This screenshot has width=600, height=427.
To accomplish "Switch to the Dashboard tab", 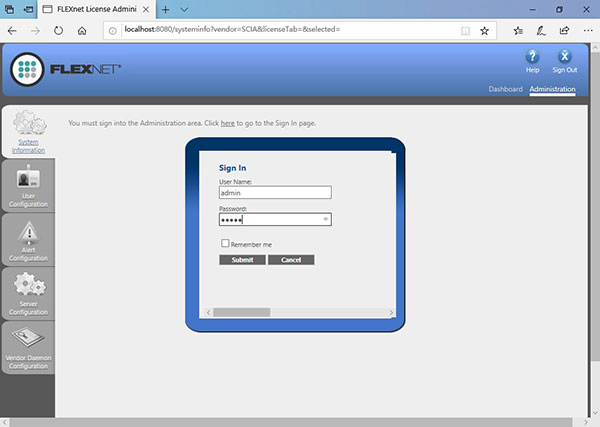I will [505, 89].
